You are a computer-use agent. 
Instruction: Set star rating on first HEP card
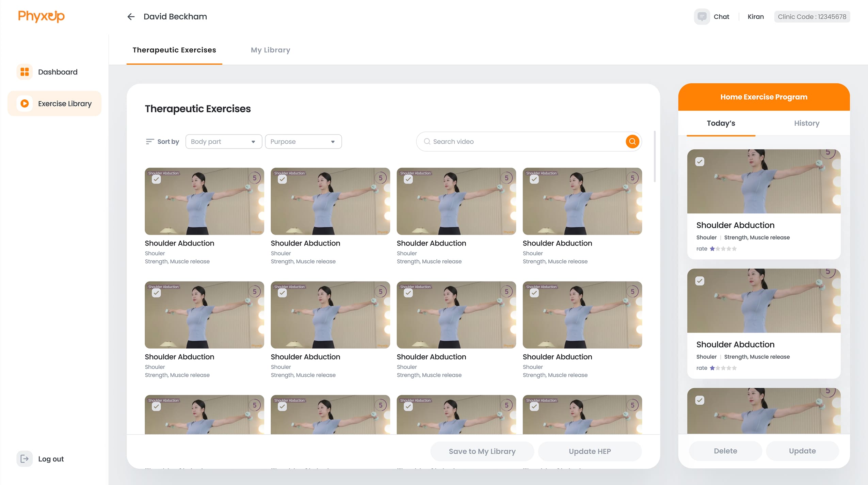723,249
